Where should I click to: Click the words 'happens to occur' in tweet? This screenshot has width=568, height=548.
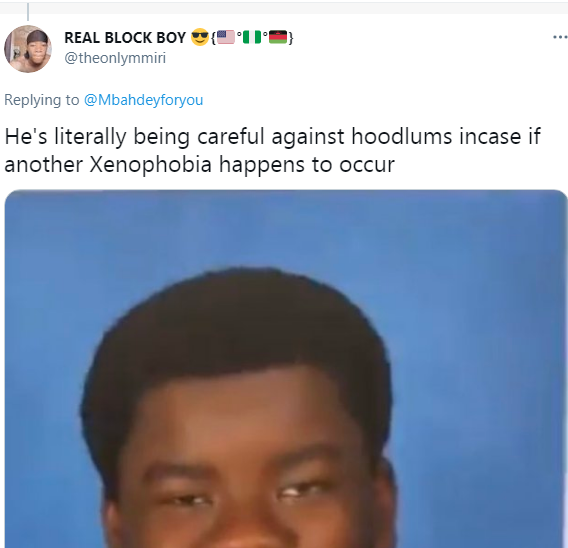pyautogui.click(x=307, y=165)
